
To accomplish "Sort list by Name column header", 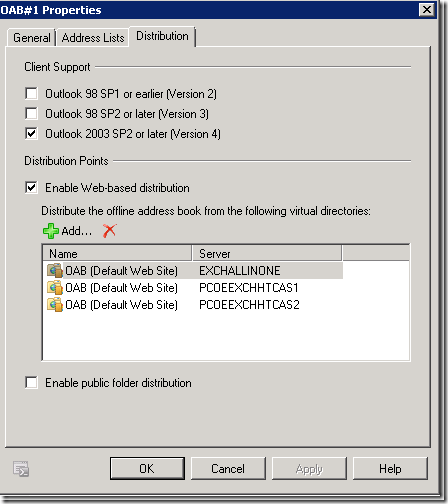I will pos(117,254).
